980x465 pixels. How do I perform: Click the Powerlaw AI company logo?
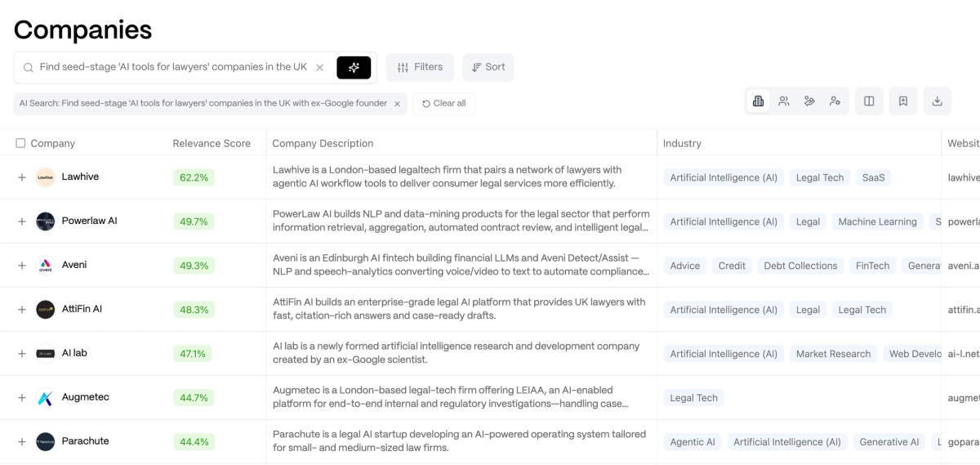point(46,221)
